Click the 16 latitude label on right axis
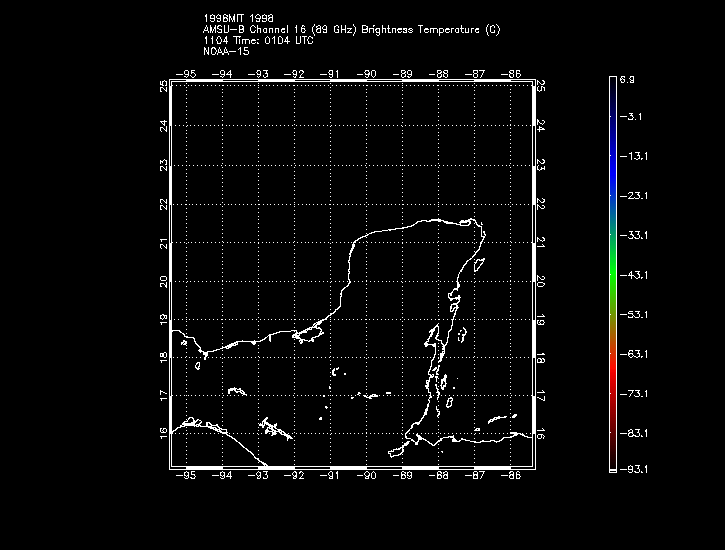This screenshot has height=550, width=725. (541, 435)
